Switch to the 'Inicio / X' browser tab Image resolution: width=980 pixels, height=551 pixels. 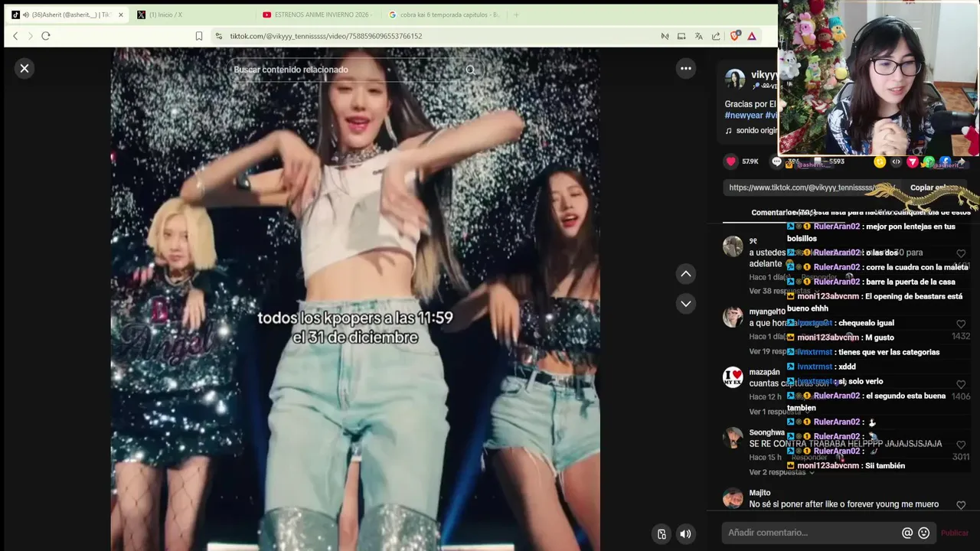(191, 15)
